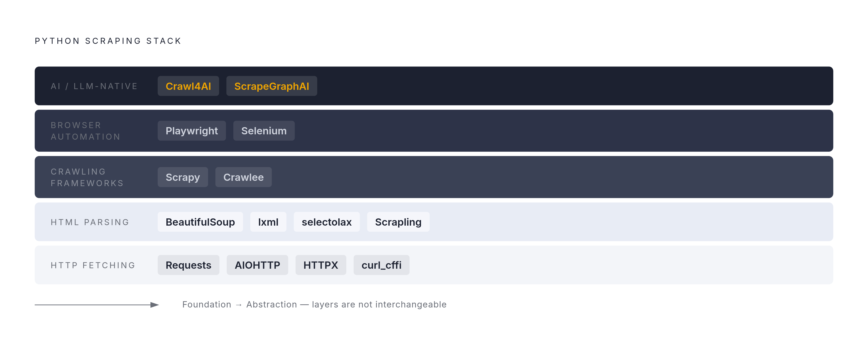
Task: Select the Scrapling chip
Action: pos(398,222)
